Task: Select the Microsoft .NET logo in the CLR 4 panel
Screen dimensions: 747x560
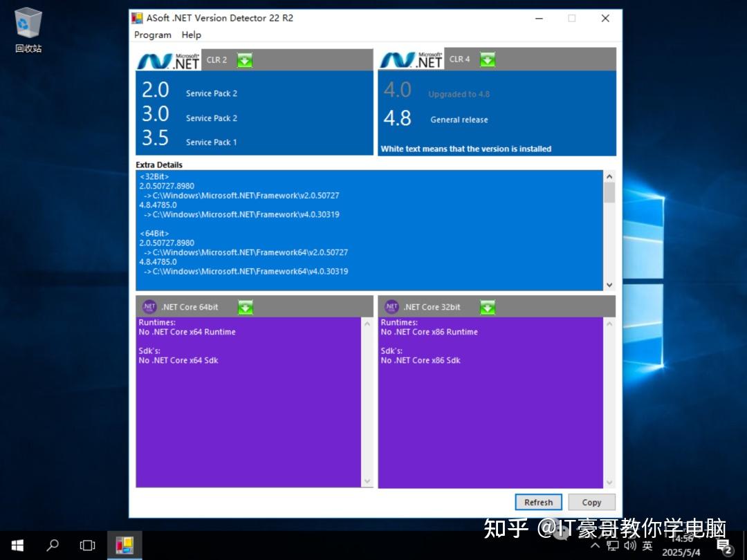Action: coord(409,60)
